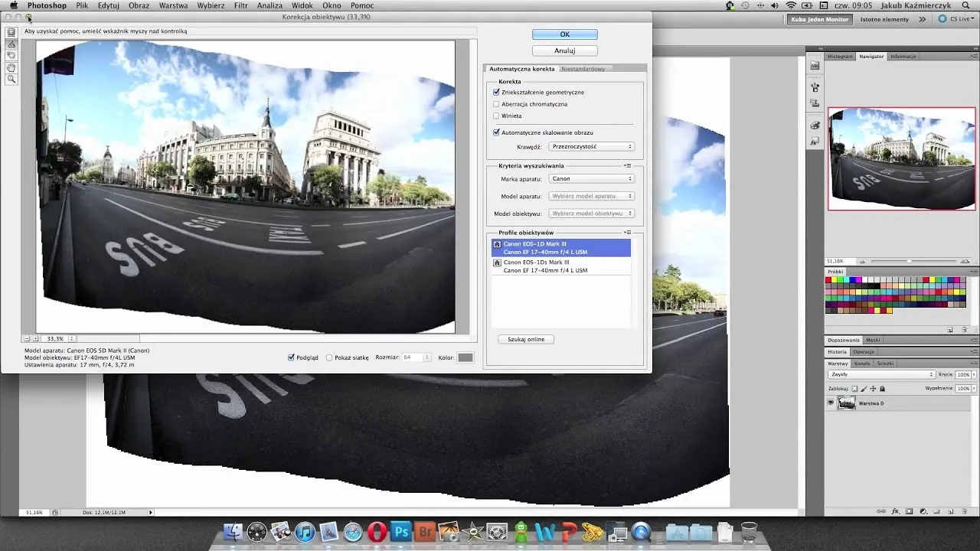This screenshot has height=551, width=980.
Task: Enable the Aberracja chromatyczna checkbox
Action: pos(497,103)
